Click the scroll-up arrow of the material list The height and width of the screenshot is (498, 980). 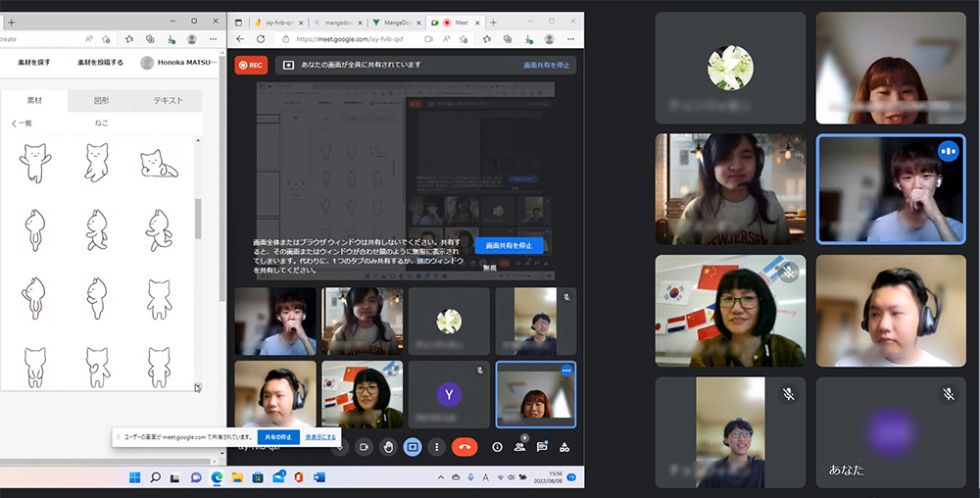[x=198, y=140]
